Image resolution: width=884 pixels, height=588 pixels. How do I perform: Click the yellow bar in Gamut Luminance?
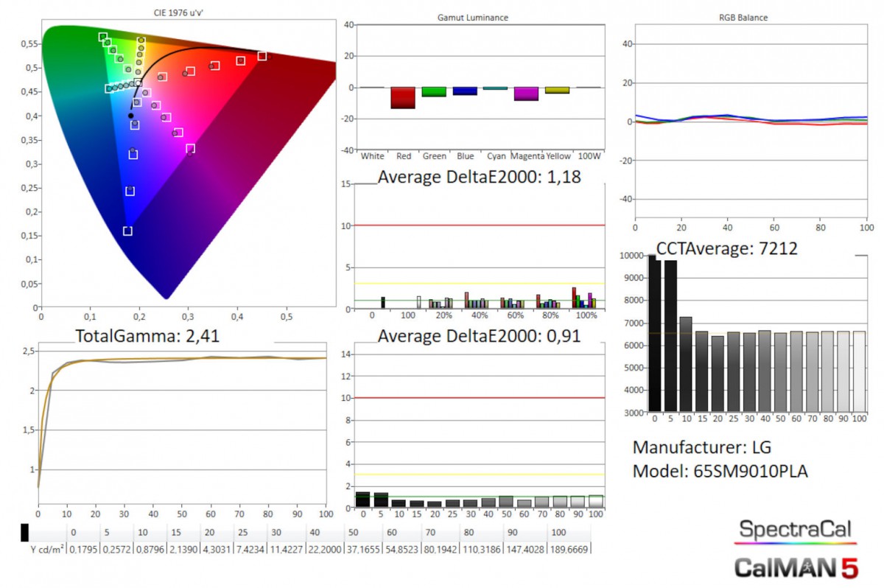click(x=557, y=90)
